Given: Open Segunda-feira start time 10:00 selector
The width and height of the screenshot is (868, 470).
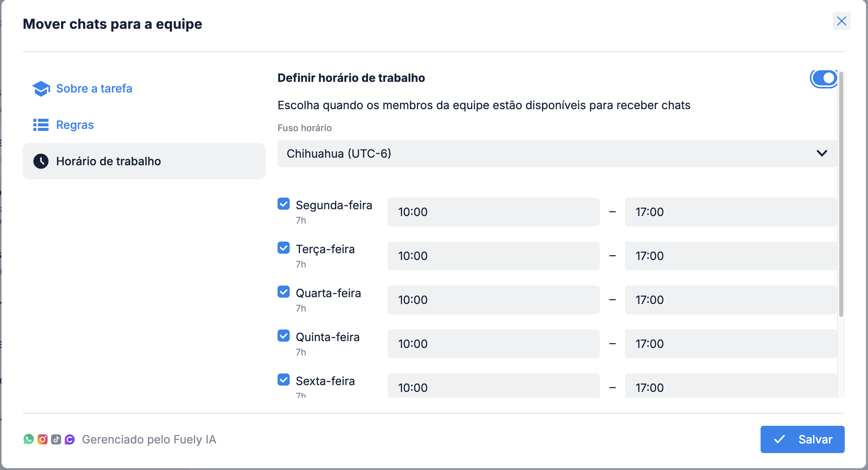Looking at the screenshot, I should (x=493, y=212).
